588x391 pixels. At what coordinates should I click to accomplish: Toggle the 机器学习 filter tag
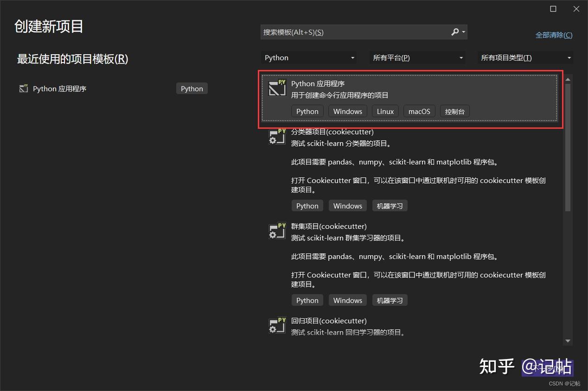tap(390, 206)
